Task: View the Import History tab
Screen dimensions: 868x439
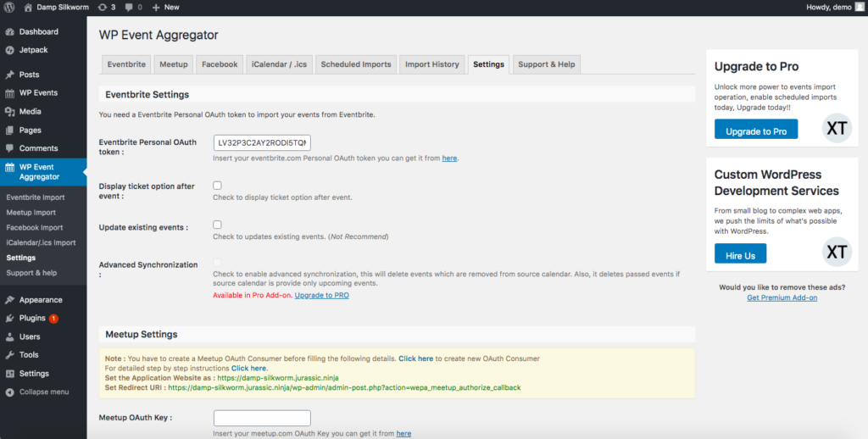Action: point(431,64)
